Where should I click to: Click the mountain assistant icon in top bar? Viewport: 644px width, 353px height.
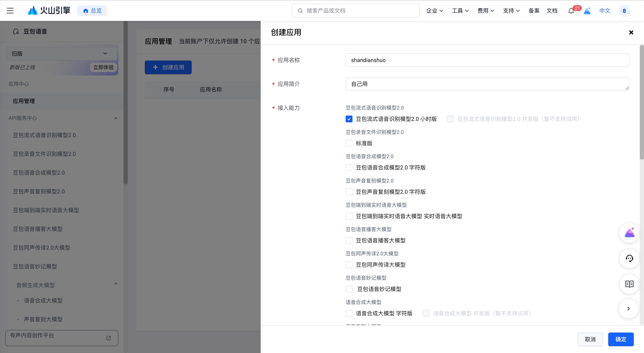pyautogui.click(x=587, y=11)
